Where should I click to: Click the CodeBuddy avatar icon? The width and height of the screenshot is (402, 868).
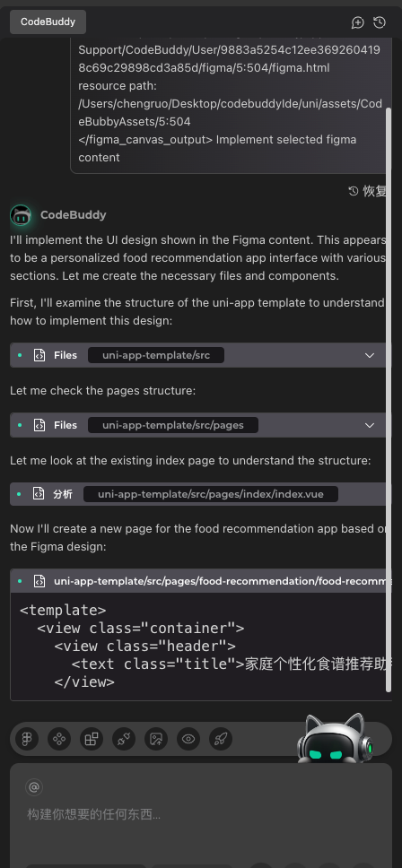(x=21, y=215)
